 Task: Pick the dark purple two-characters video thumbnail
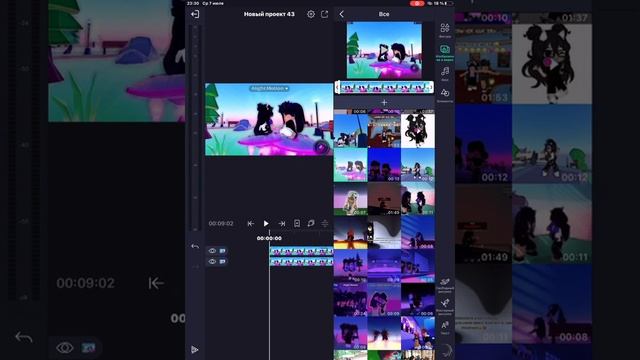click(384, 165)
